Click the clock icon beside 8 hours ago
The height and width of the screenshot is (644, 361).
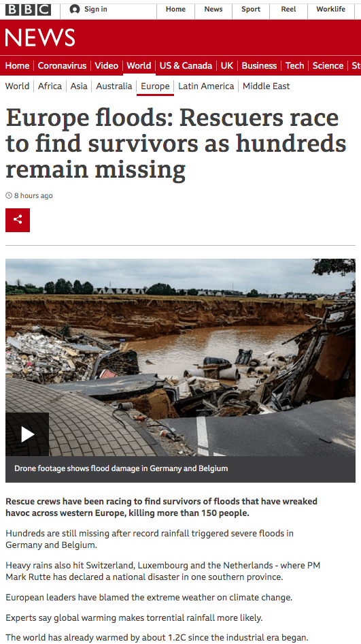9,195
